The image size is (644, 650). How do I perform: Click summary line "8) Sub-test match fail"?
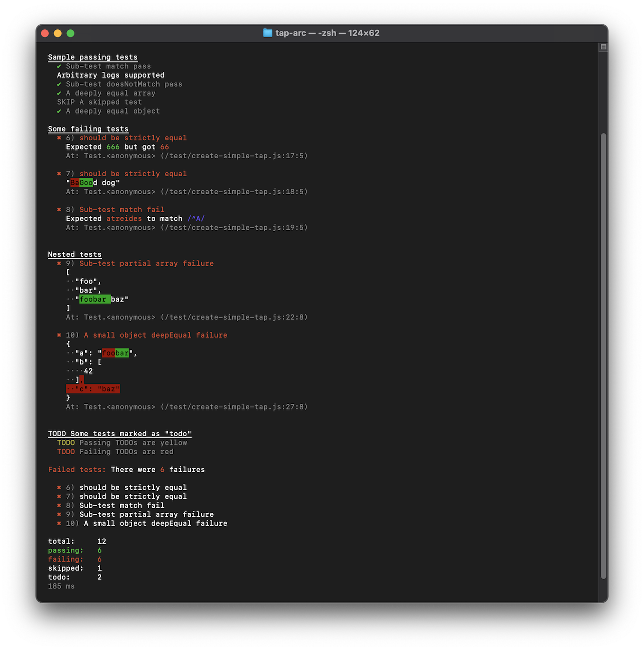(x=111, y=506)
